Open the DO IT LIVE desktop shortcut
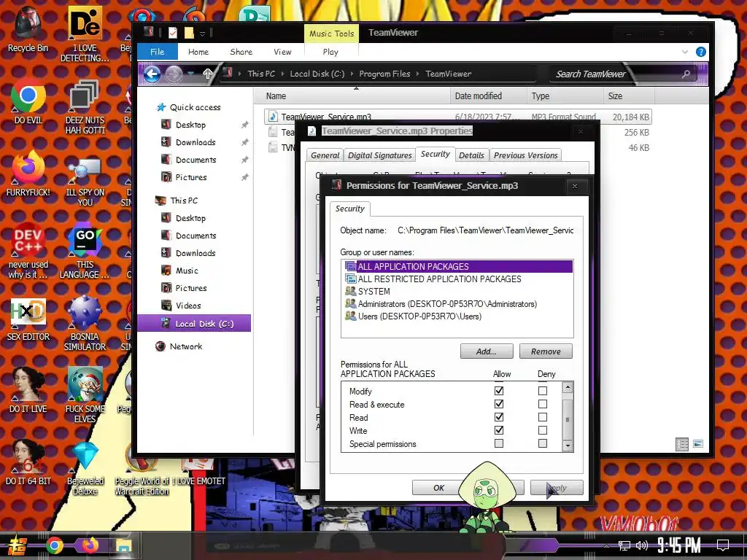Image resolution: width=747 pixels, height=560 pixels. coord(28,391)
